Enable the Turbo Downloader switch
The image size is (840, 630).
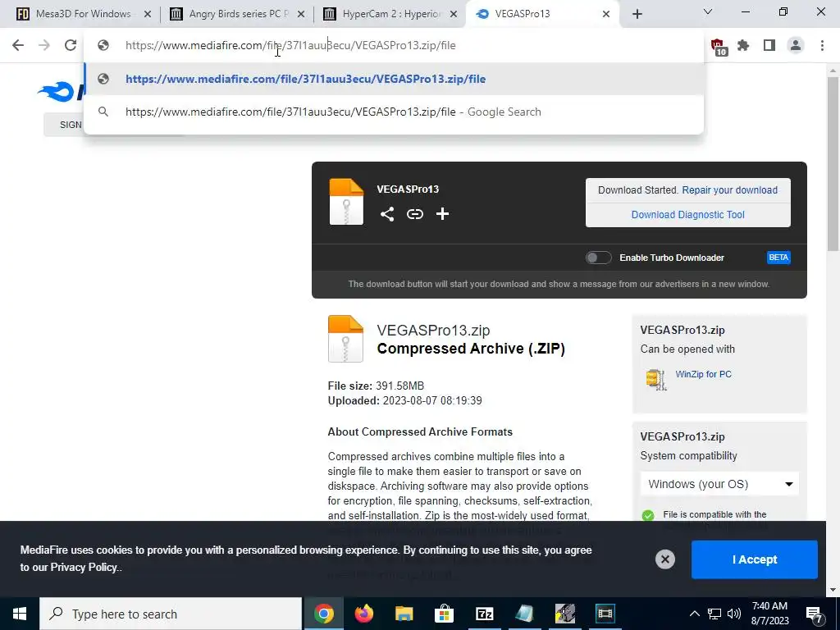pyautogui.click(x=598, y=258)
